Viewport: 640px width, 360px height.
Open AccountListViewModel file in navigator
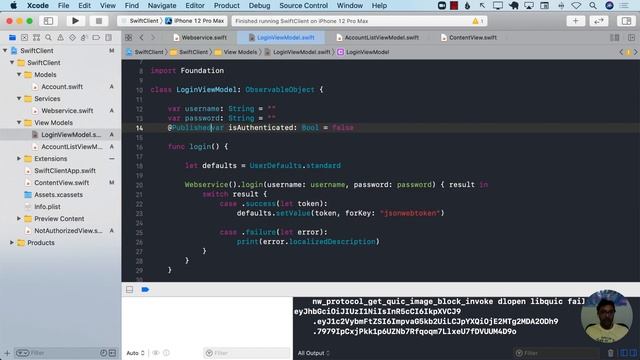71,147
